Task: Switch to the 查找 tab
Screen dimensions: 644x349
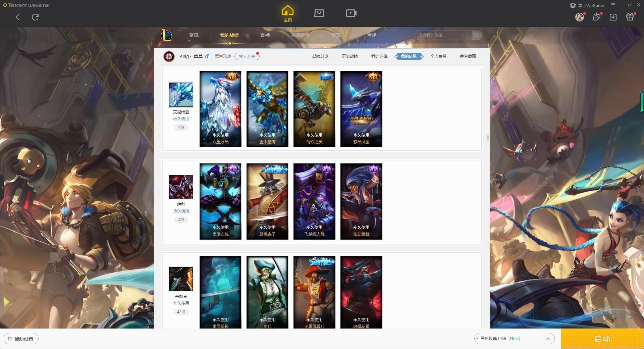Action: [372, 35]
